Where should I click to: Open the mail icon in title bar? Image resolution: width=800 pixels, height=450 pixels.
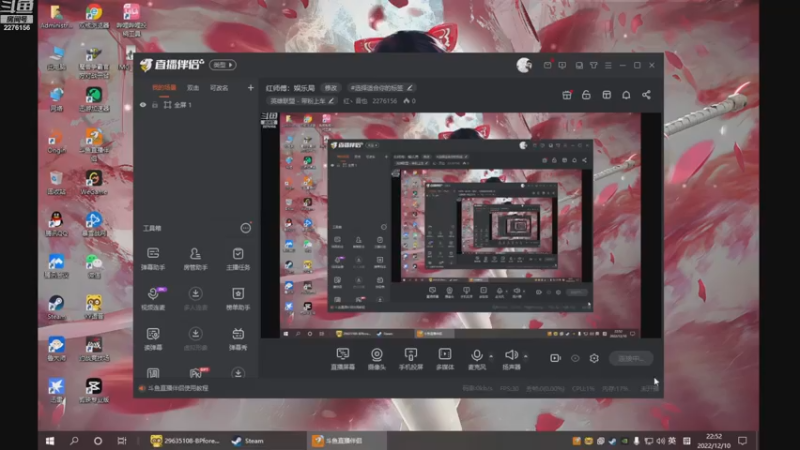tap(547, 65)
